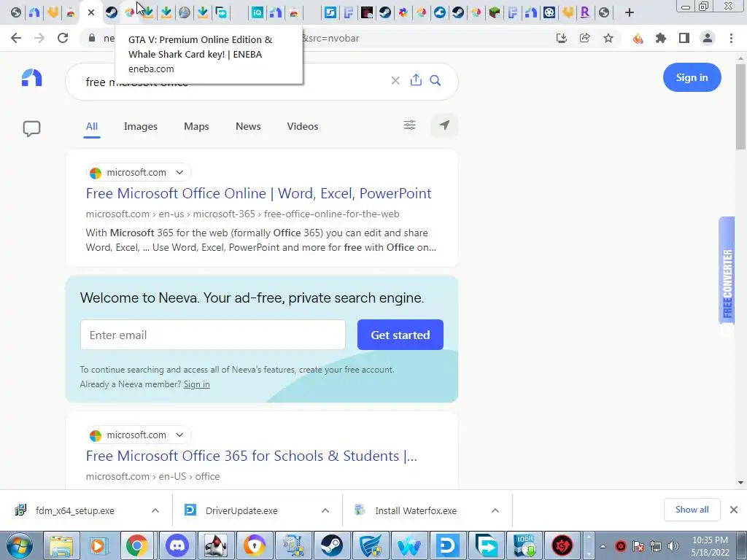Image resolution: width=747 pixels, height=560 pixels.
Task: Bookmark this page with the star icon
Action: pyautogui.click(x=608, y=38)
